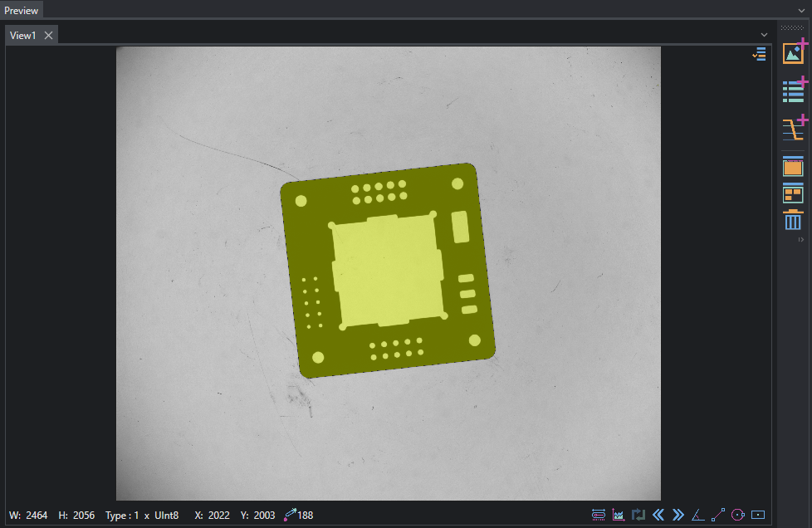
Task: Go to the next image with double right arrows
Action: click(x=677, y=515)
